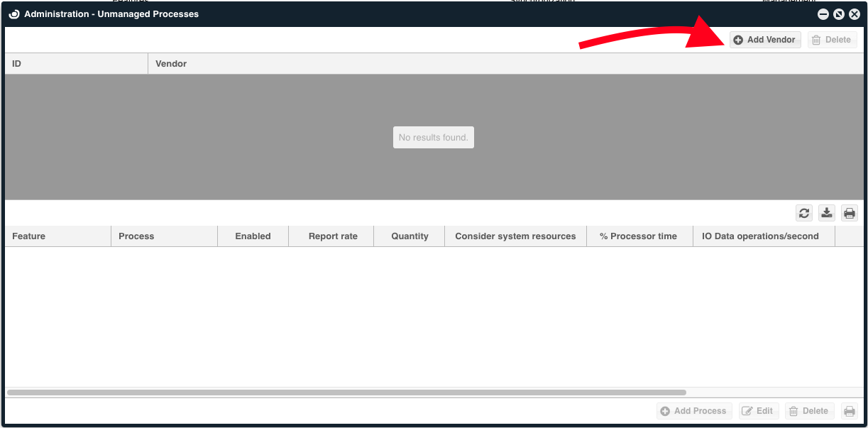
Task: Click the Delete button next to Add Vendor
Action: point(832,40)
